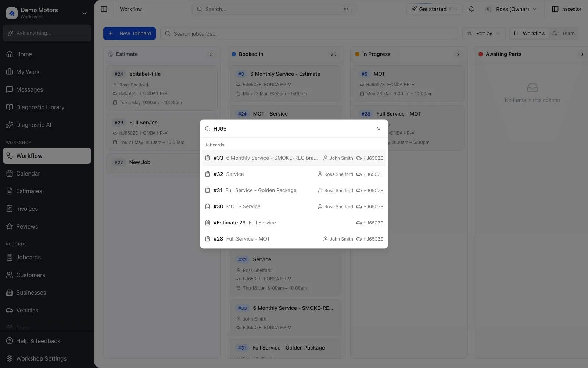
Task: Launch Diagnostic AI from the sidebar
Action: pos(47,125)
